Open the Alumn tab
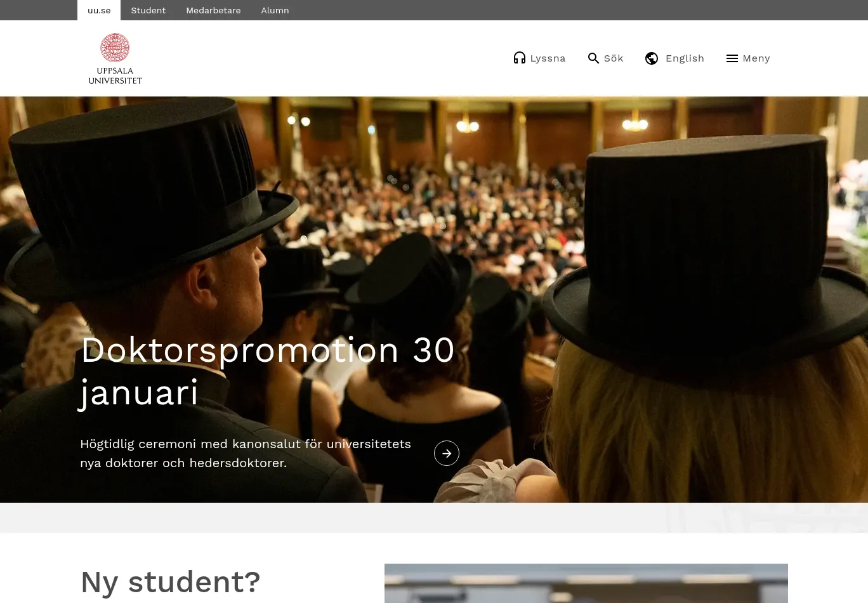 [275, 10]
